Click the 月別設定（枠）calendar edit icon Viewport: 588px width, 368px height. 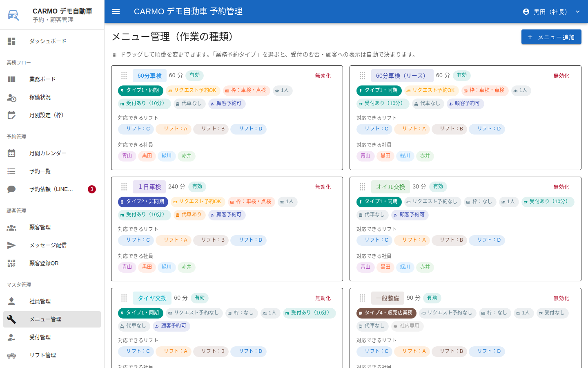(11, 115)
